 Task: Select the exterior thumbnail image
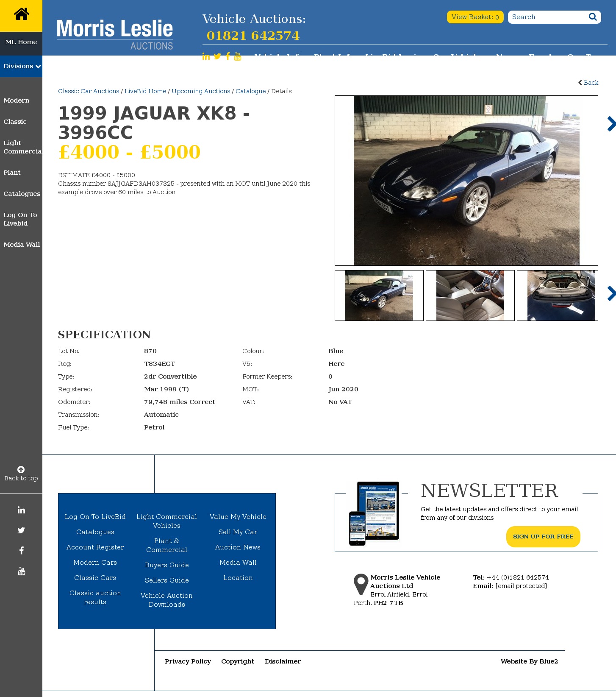tap(379, 296)
